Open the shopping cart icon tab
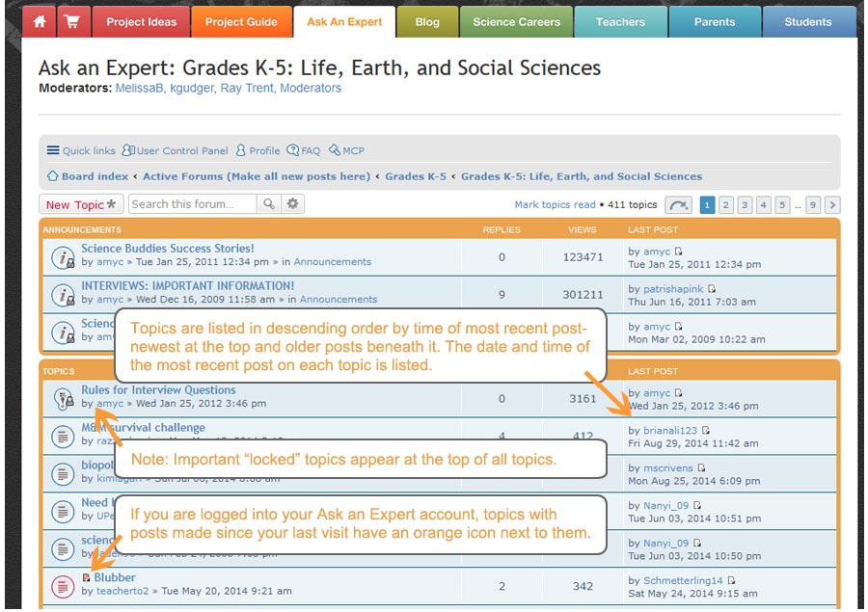The width and height of the screenshot is (868, 612). (73, 22)
